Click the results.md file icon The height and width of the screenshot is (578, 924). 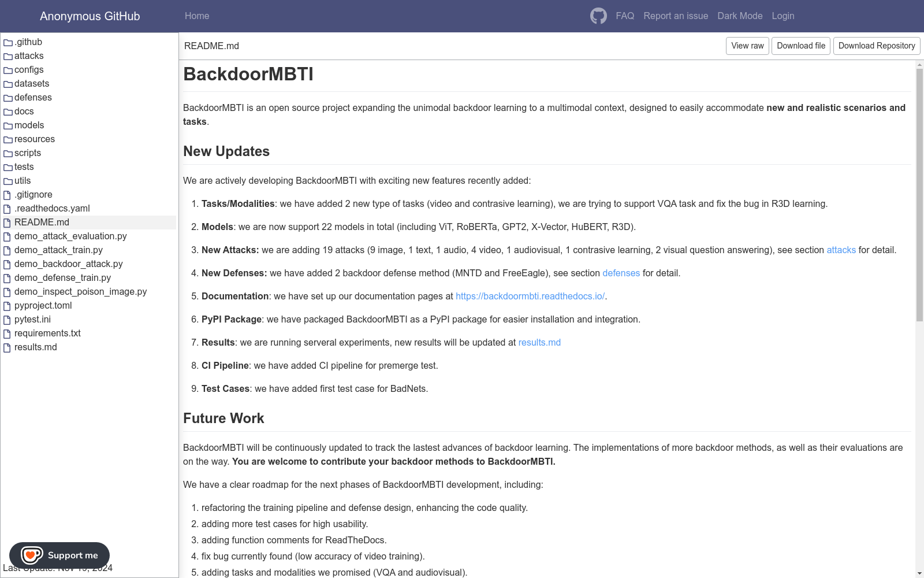click(x=8, y=347)
